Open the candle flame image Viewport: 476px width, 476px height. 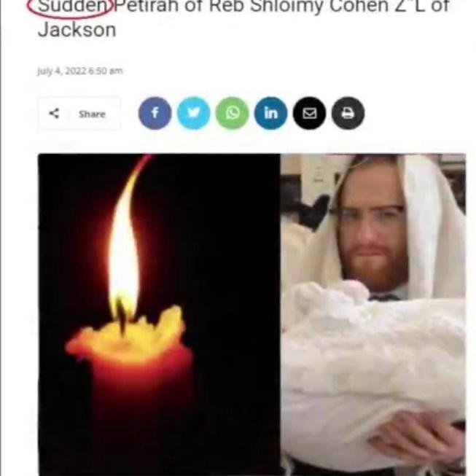(x=159, y=314)
